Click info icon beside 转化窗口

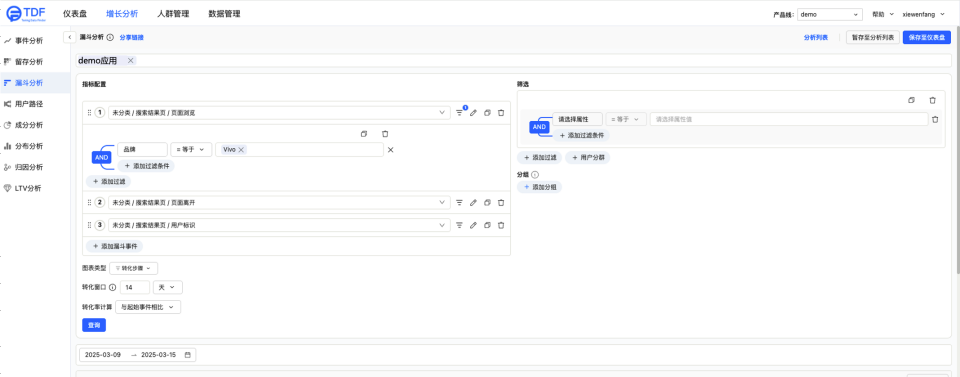(x=113, y=287)
